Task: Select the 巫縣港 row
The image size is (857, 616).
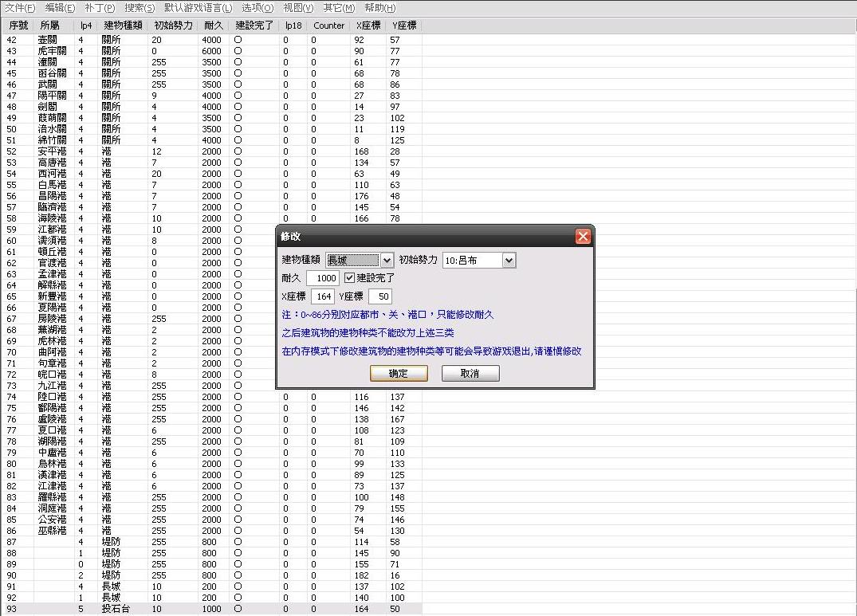Action: (212, 531)
